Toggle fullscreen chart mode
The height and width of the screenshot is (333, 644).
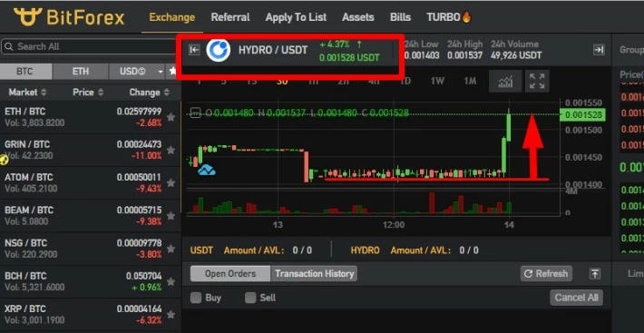tap(537, 82)
